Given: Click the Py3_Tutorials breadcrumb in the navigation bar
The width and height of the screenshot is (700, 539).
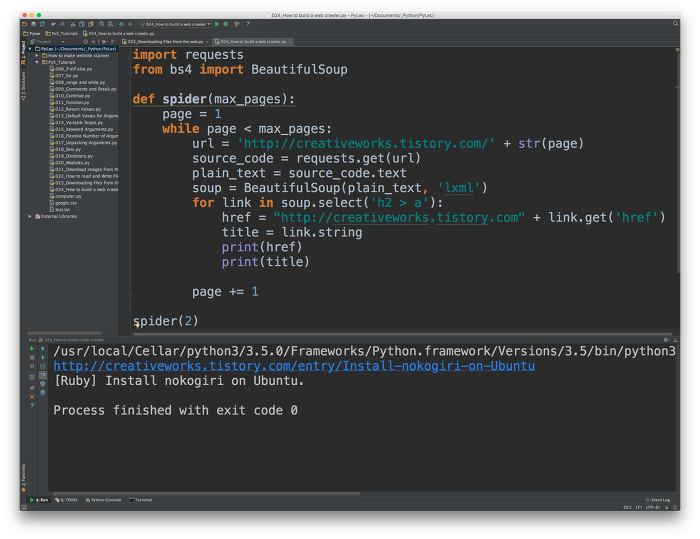Looking at the screenshot, I should tap(61, 33).
